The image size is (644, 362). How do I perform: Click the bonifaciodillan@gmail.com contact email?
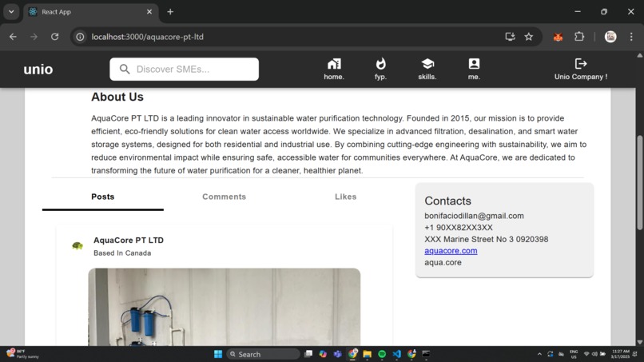click(x=474, y=216)
